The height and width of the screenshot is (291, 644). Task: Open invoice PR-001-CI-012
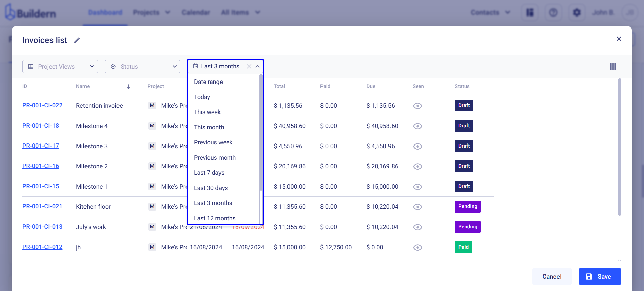pos(42,247)
